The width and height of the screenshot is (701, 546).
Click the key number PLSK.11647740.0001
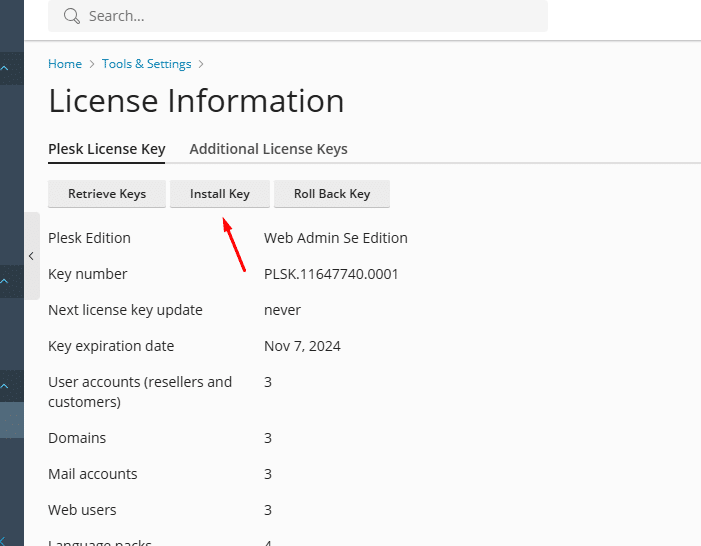click(x=331, y=274)
